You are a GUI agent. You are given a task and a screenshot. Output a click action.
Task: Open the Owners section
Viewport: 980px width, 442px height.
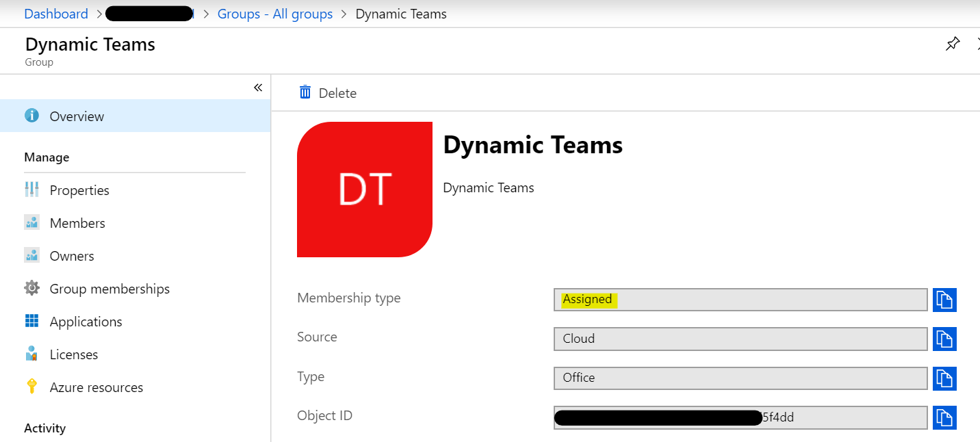72,256
